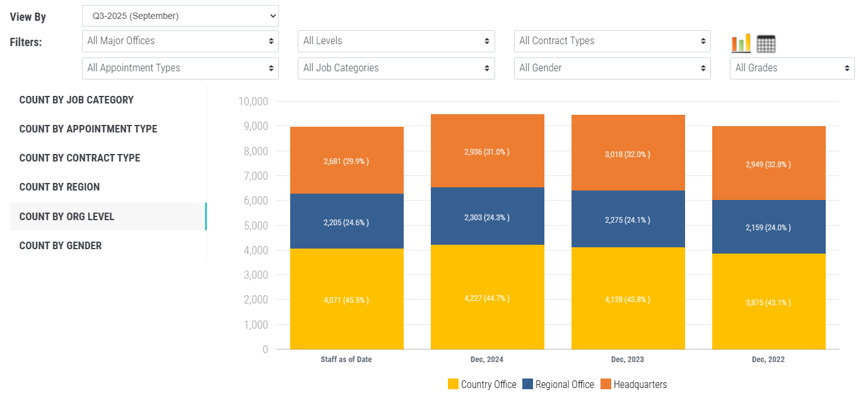Expand the All Gender filter
The width and height of the screenshot is (868, 405).
click(x=612, y=68)
